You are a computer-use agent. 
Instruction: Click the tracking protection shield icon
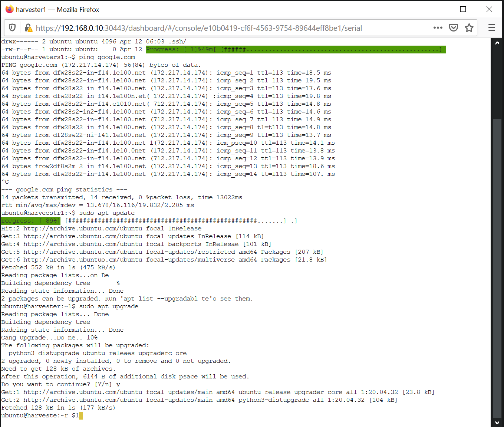(12, 27)
